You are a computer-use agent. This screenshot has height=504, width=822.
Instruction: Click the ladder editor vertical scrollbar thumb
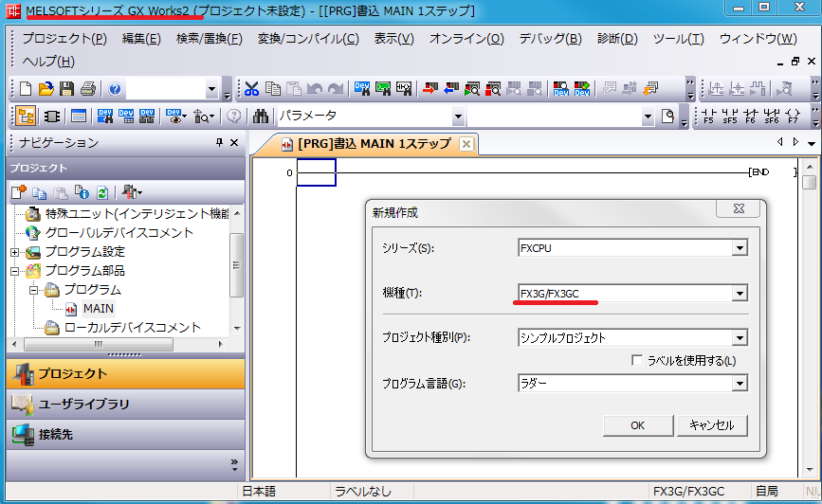tap(810, 182)
